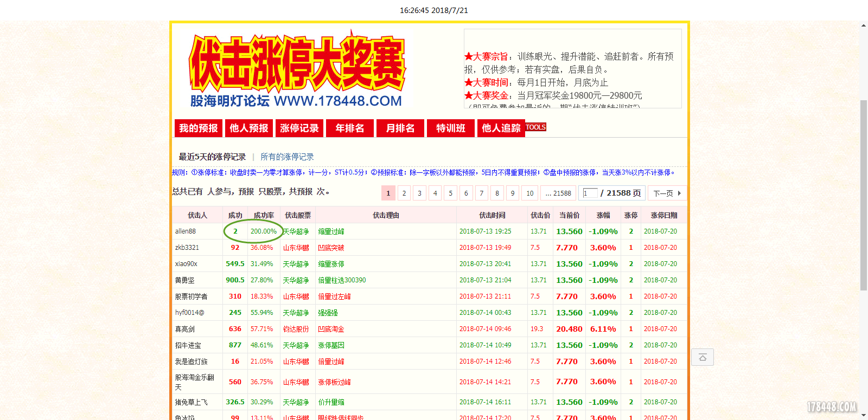Open the 月排名 ranking tab

[400, 128]
